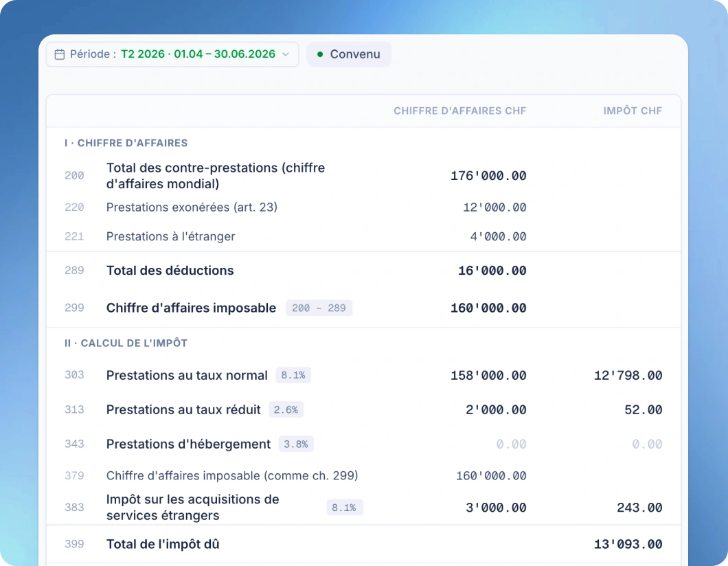
Task: Select row code 383
Action: coord(74,508)
